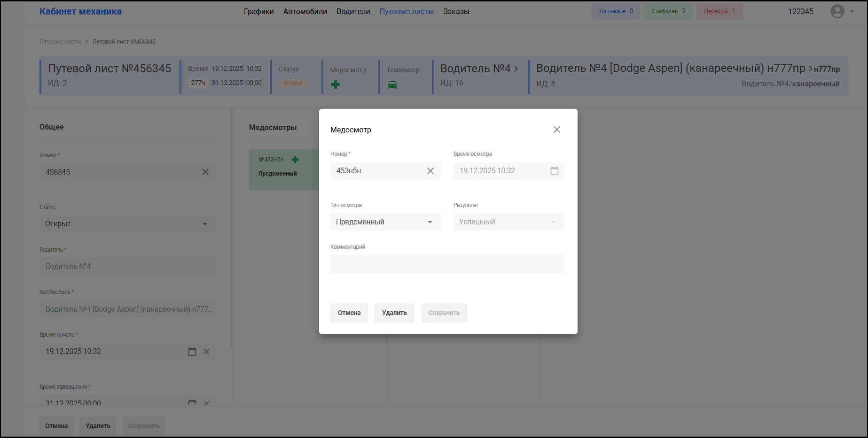The height and width of the screenshot is (438, 868).
Task: Open the Графики menu item
Action: [258, 12]
